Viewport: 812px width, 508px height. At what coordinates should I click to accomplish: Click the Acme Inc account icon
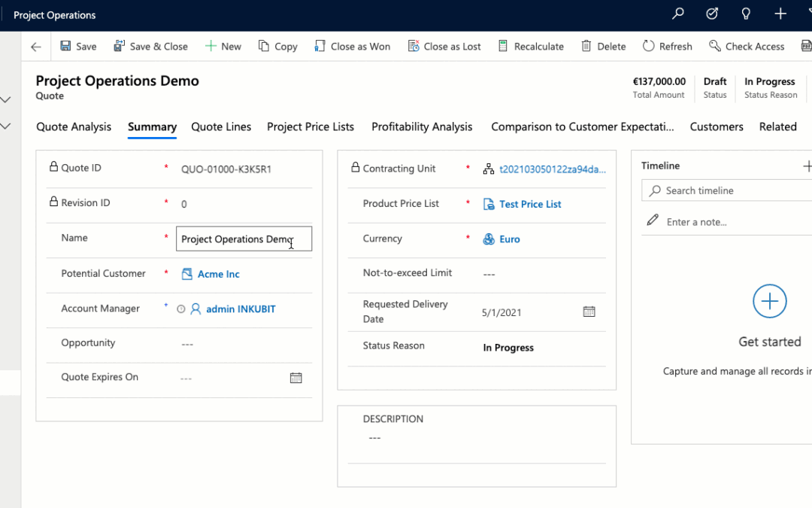187,274
